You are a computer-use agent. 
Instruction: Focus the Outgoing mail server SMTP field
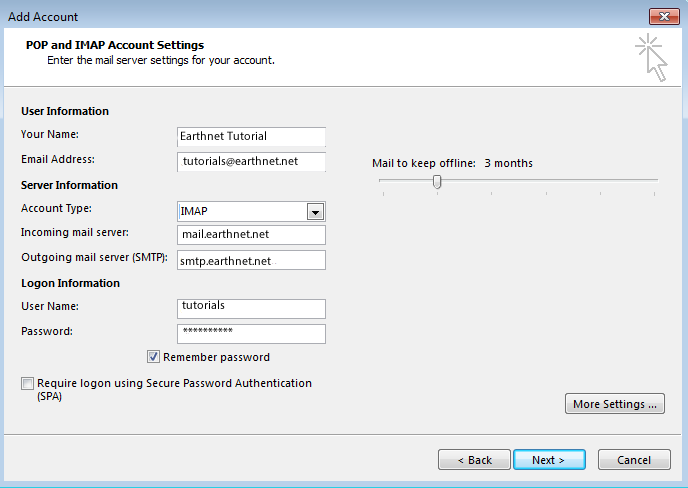pyautogui.click(x=251, y=260)
